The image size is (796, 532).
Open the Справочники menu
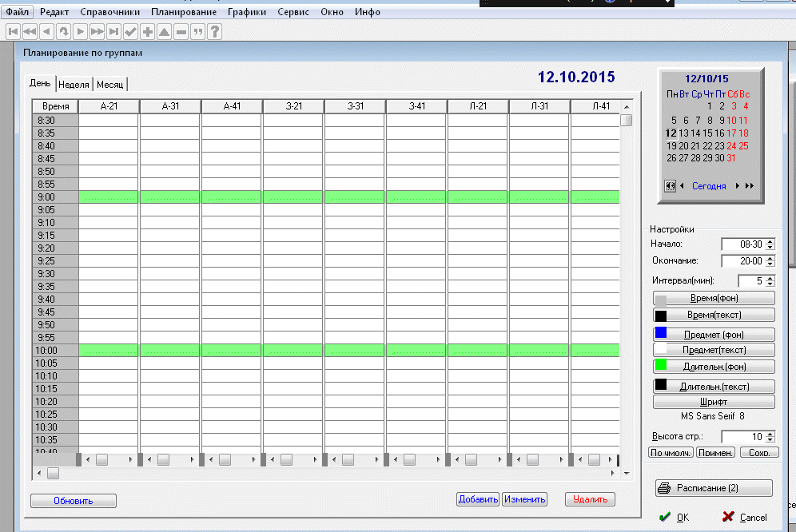pos(110,12)
